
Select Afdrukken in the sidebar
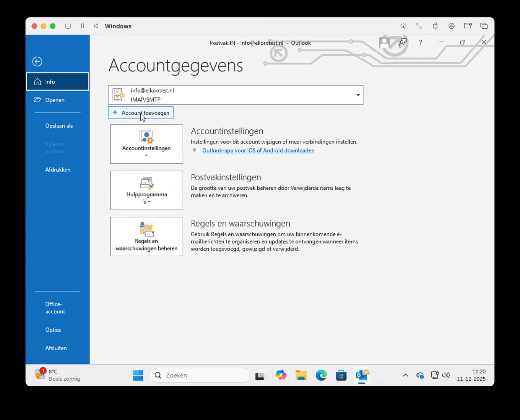tap(58, 170)
